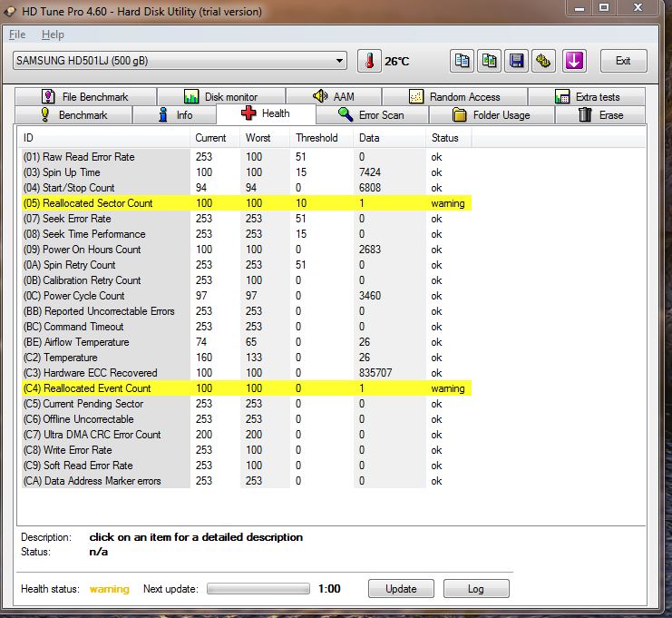Select the (C6) Offline Uncorrectable row

[247, 419]
